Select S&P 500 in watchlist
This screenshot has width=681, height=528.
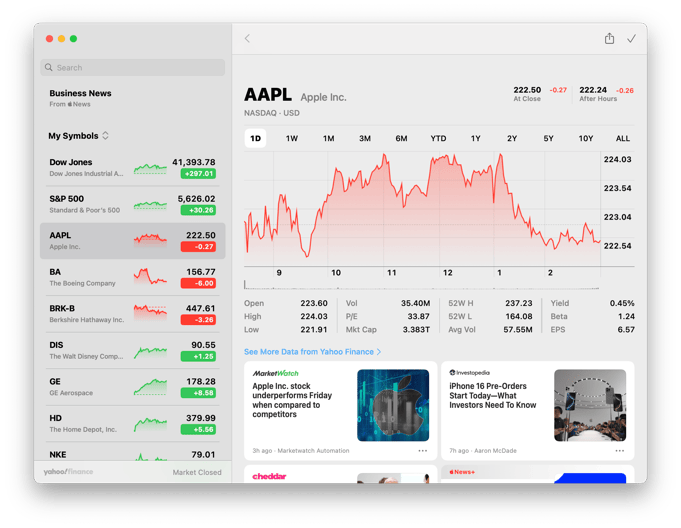tap(132, 204)
